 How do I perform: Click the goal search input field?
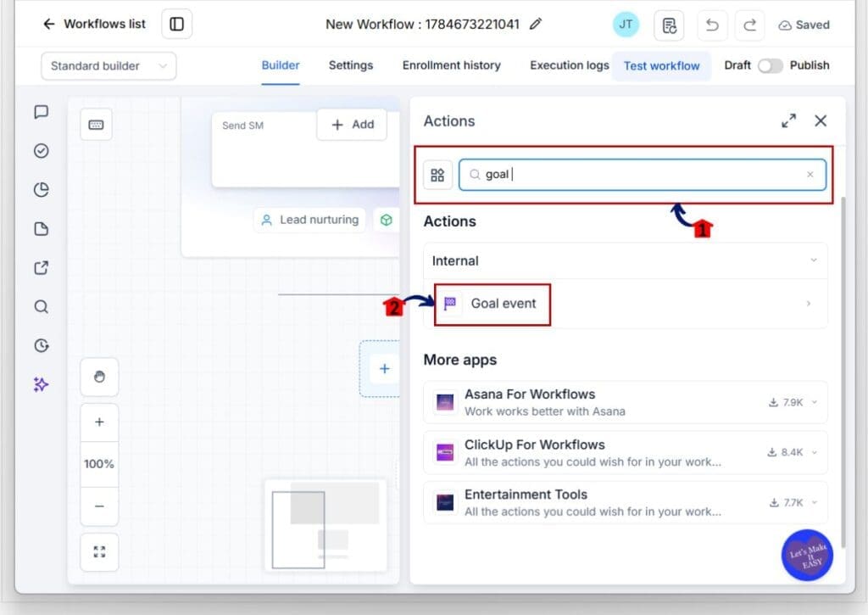pyautogui.click(x=643, y=175)
